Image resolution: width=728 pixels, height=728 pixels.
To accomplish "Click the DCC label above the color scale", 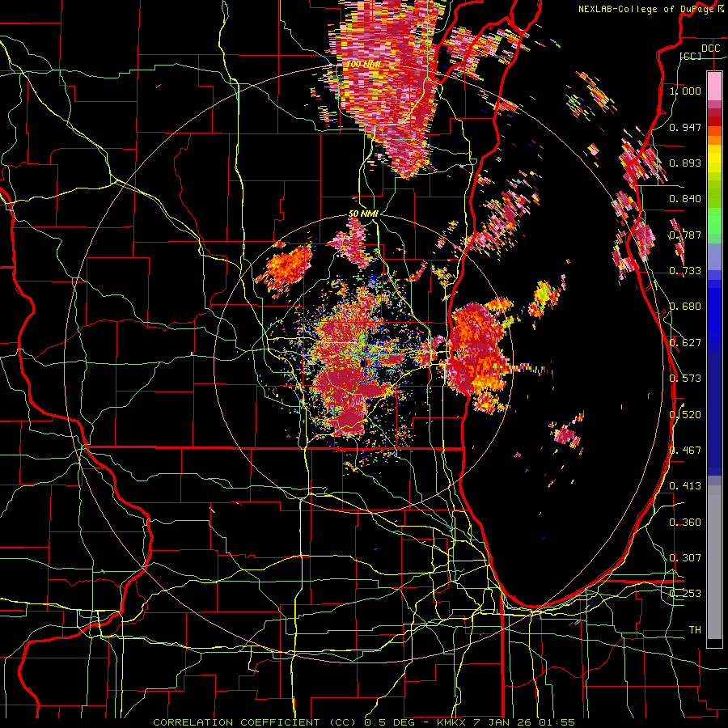I will pos(710,49).
